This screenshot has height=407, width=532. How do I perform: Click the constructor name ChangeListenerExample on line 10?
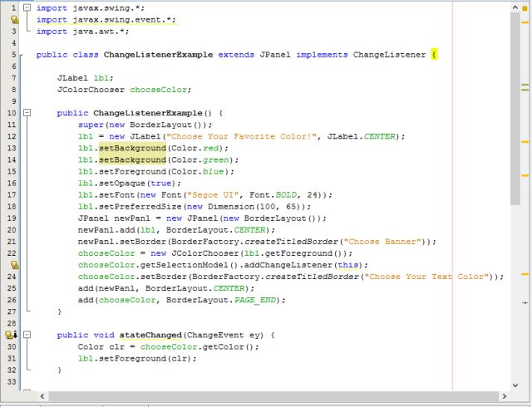[x=148, y=113]
